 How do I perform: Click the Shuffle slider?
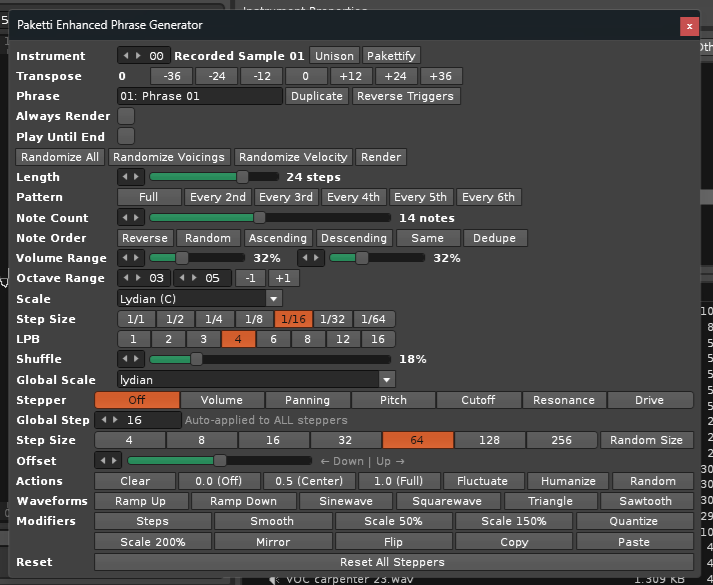pos(270,359)
